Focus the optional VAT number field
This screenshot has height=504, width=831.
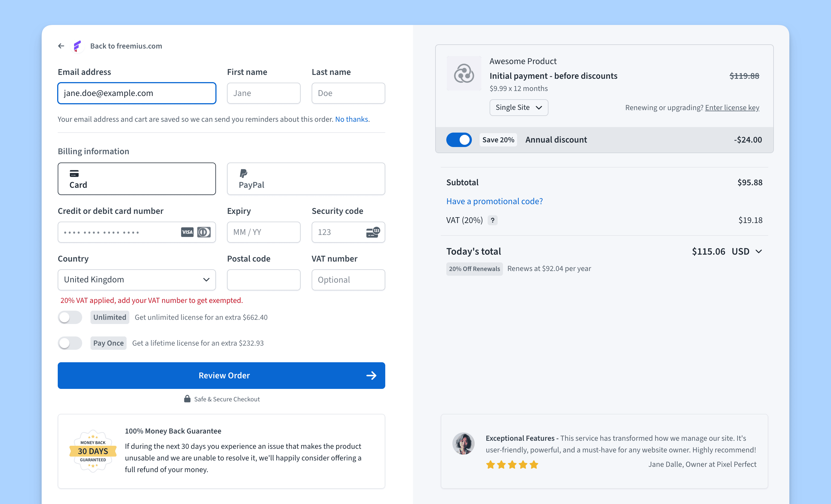click(348, 280)
